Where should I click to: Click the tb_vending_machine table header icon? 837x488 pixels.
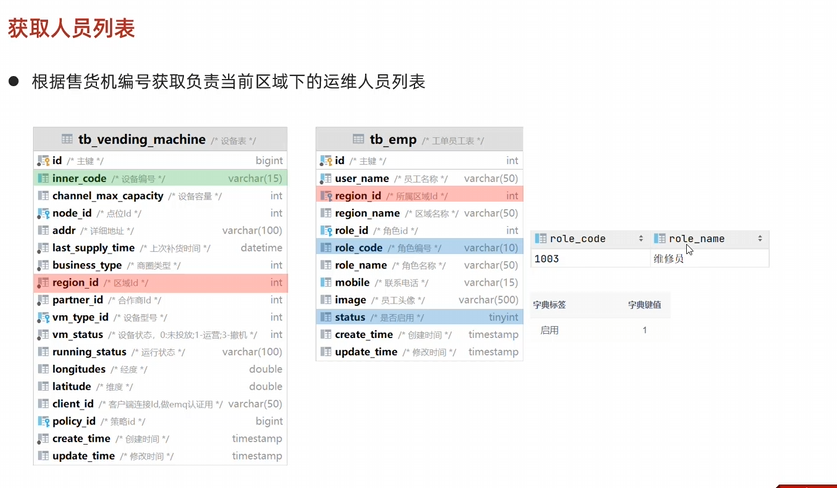pyautogui.click(x=68, y=140)
